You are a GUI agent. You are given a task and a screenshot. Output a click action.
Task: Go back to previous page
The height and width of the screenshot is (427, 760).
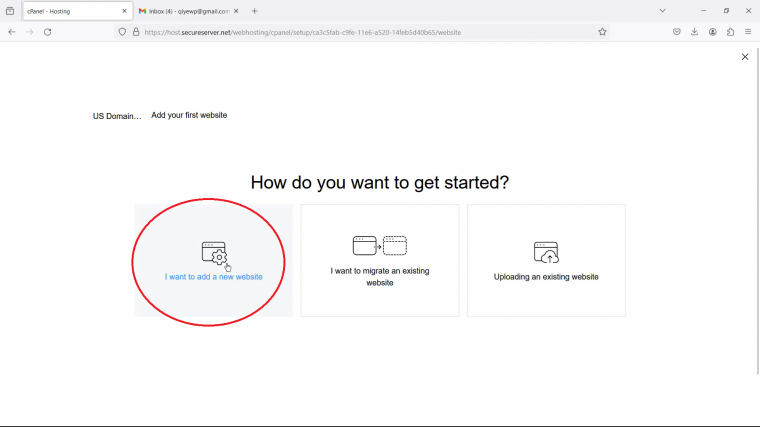point(12,32)
